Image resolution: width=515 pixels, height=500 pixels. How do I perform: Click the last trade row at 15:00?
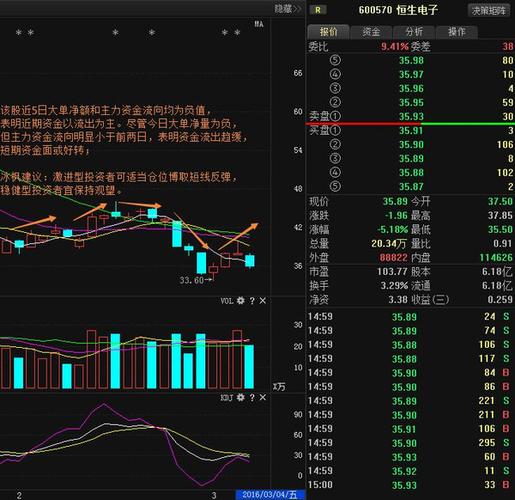(410, 485)
